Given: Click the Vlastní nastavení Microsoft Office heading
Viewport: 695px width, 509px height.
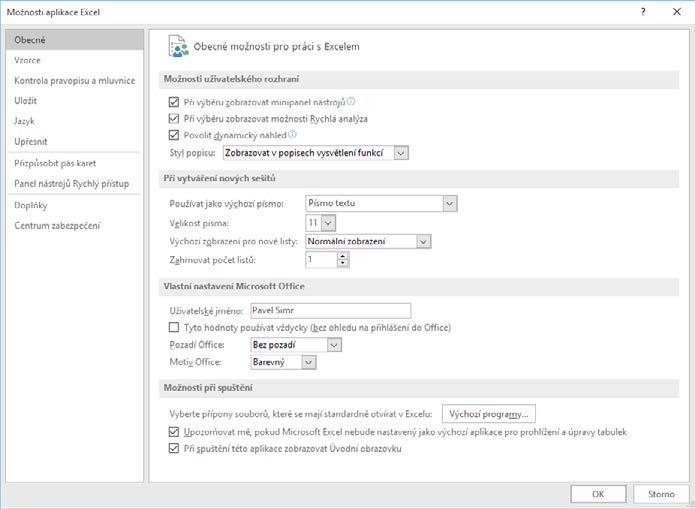Looking at the screenshot, I should (x=234, y=286).
